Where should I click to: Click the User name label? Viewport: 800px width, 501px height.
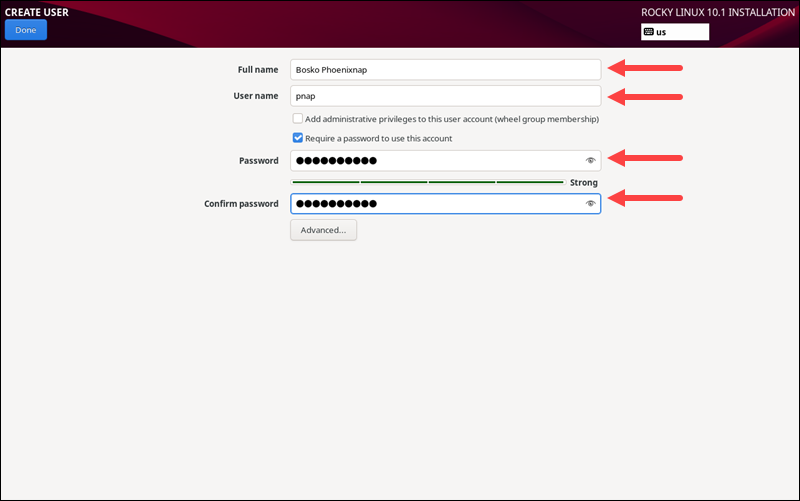click(256, 96)
